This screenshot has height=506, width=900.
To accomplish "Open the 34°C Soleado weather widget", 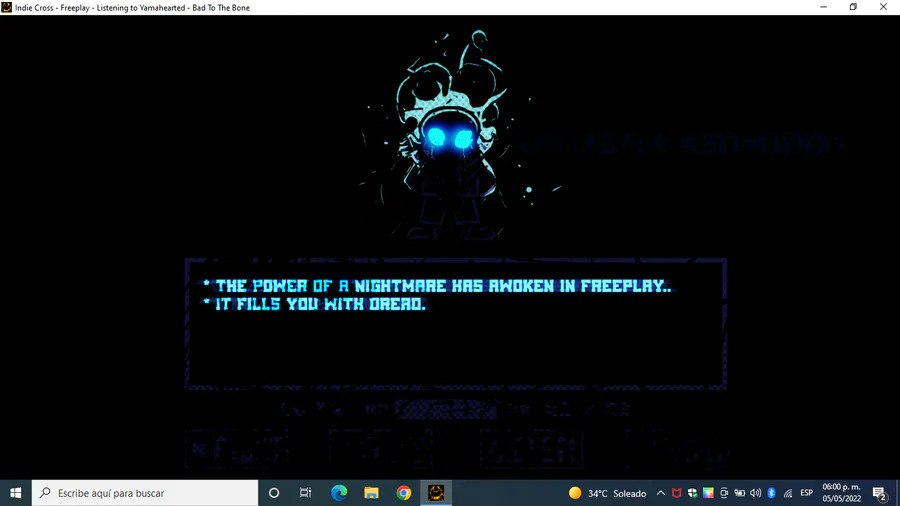I will (608, 493).
